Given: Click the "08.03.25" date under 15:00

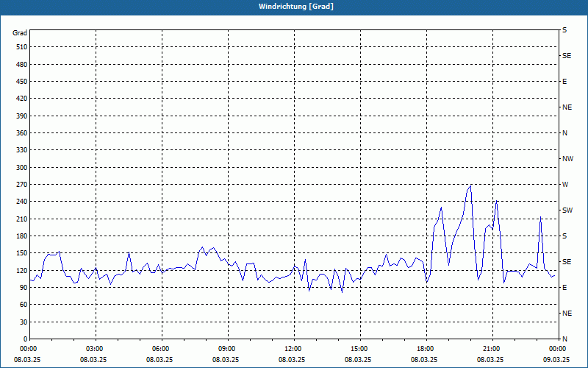Looking at the screenshot, I should (x=358, y=360).
